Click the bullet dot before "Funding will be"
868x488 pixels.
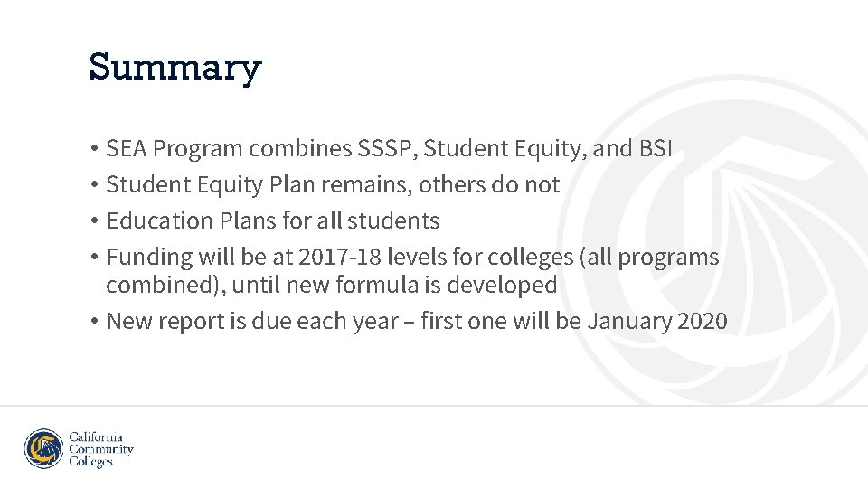[x=94, y=258]
